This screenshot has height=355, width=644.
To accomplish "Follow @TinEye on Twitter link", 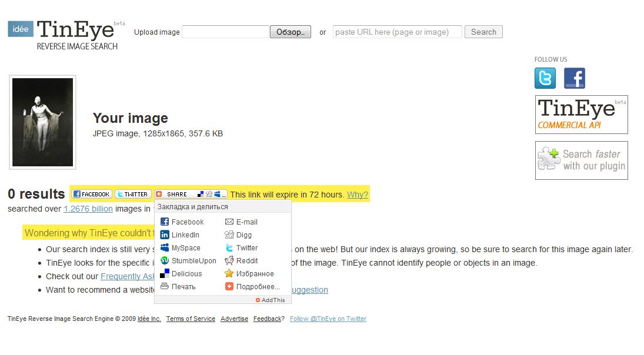I will point(328,319).
